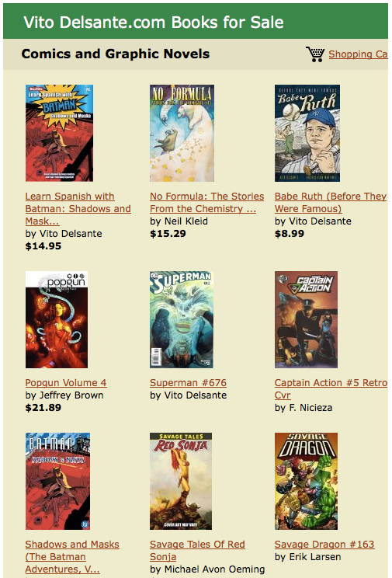
Task: Click the Savage Dragon #163 title link
Action: pos(324,544)
